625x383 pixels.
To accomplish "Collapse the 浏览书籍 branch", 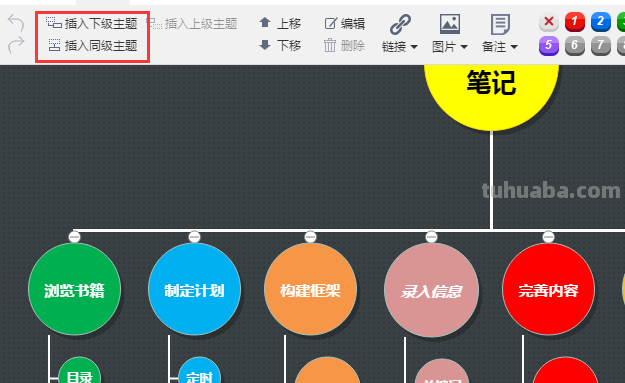I will pos(75,237).
